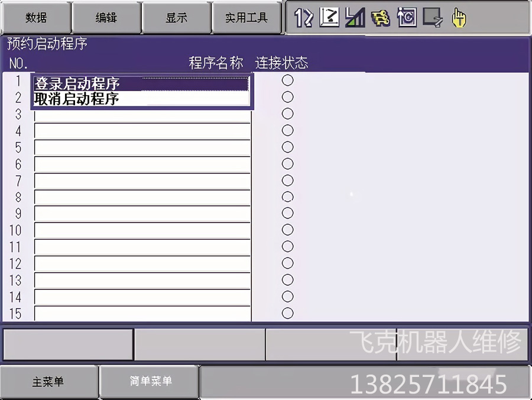Select program name field in row 8

142,197
